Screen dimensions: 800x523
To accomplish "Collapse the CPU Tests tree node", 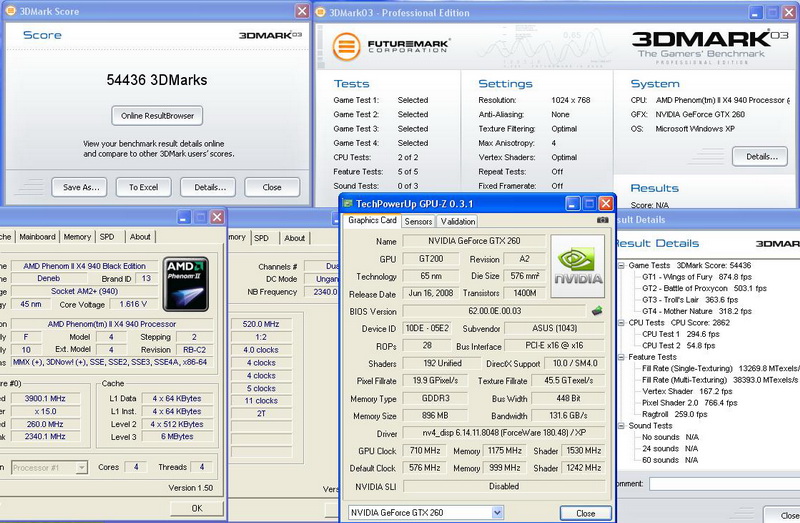I will pos(621,322).
